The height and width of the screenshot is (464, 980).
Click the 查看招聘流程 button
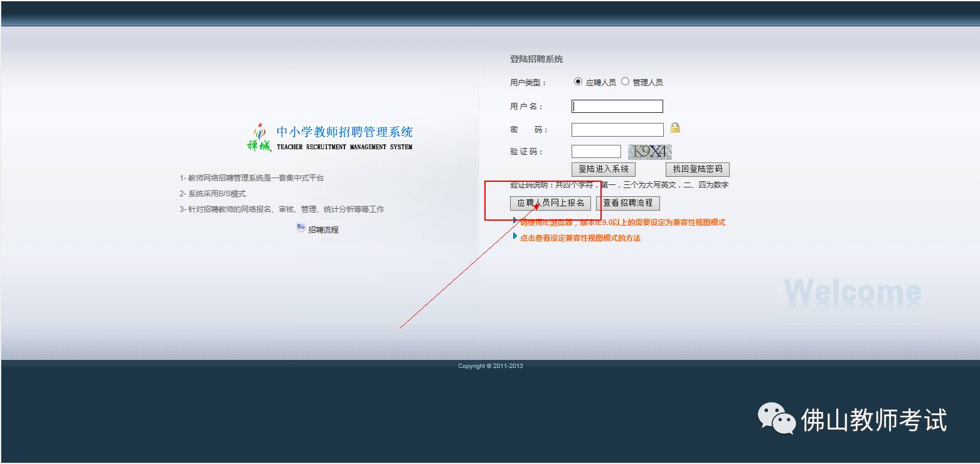coord(628,203)
